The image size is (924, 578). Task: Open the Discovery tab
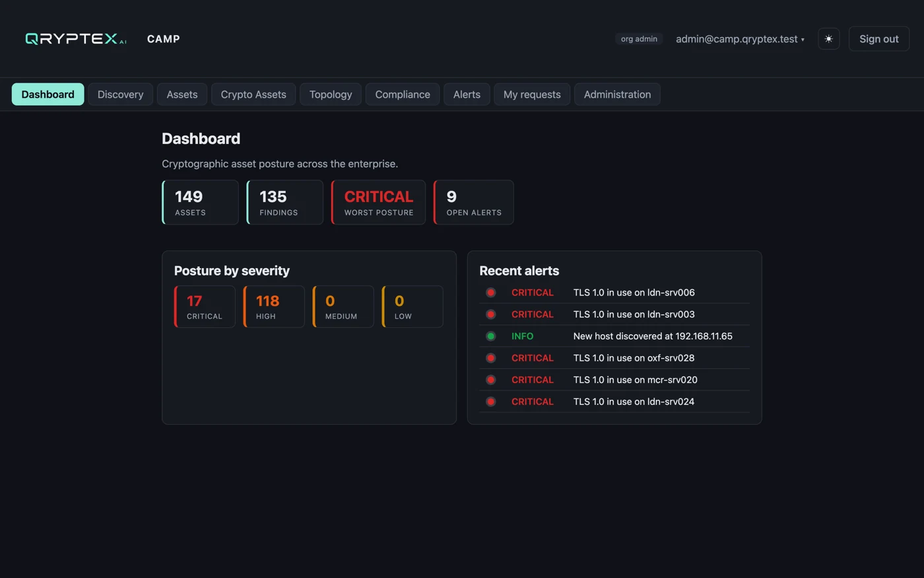point(120,94)
